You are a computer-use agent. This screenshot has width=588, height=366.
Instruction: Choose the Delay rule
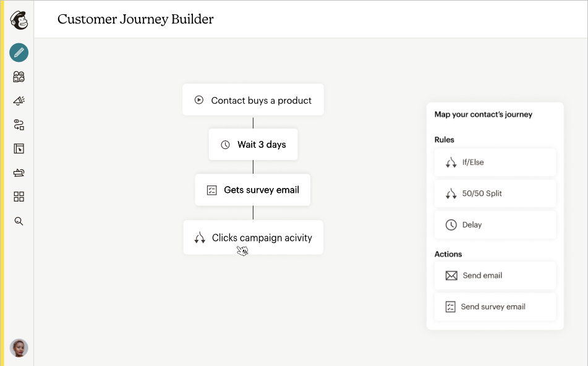[495, 225]
